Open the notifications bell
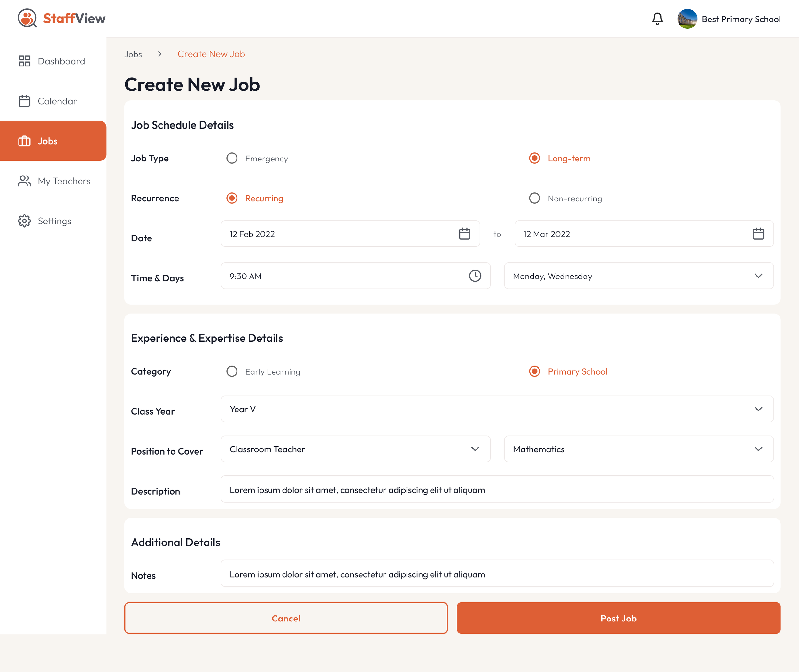 pyautogui.click(x=657, y=18)
